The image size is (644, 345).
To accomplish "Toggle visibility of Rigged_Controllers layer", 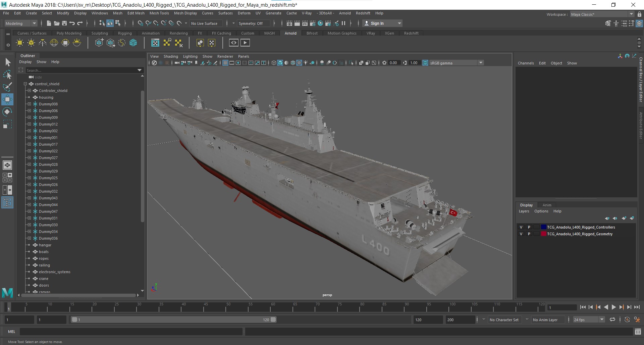I will (x=521, y=227).
